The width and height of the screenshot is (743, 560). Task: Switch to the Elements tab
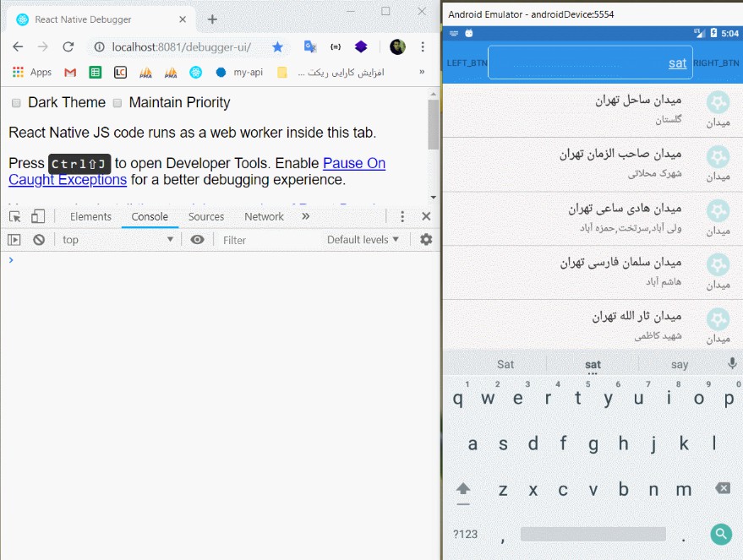(90, 217)
